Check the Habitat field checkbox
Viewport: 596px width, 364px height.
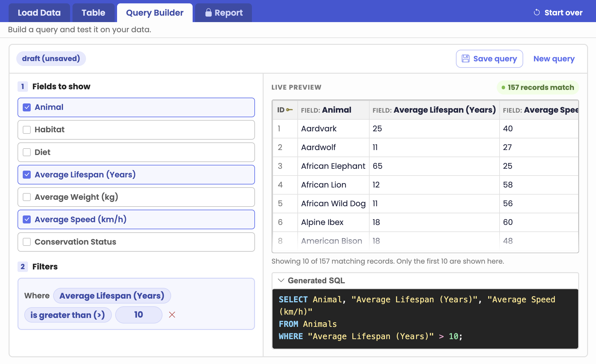pyautogui.click(x=27, y=130)
